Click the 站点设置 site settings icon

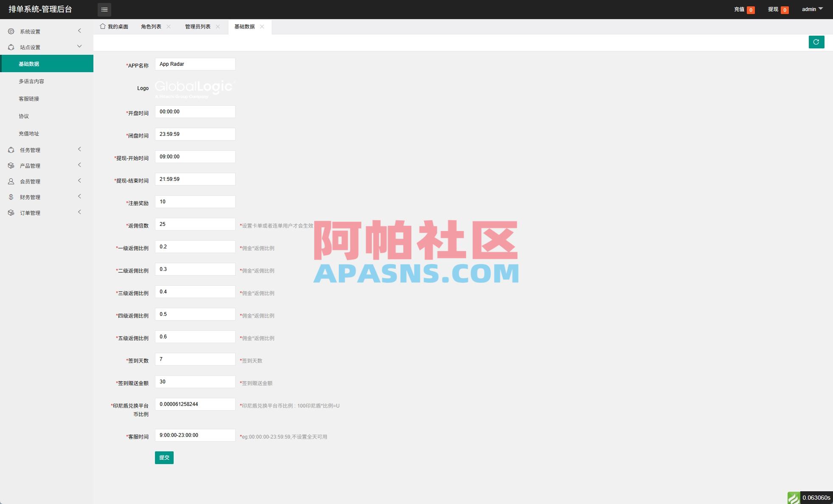point(11,47)
